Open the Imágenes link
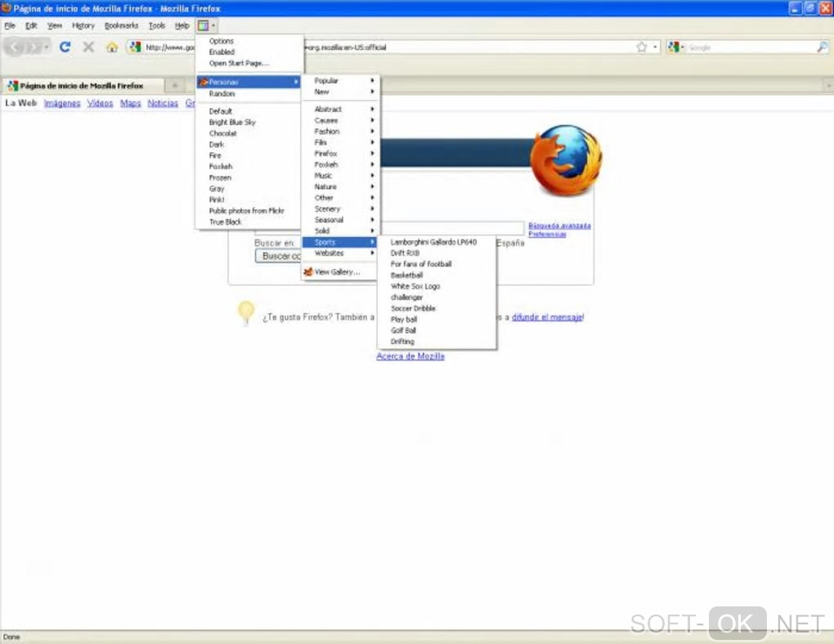This screenshot has height=644, width=834. (x=62, y=103)
